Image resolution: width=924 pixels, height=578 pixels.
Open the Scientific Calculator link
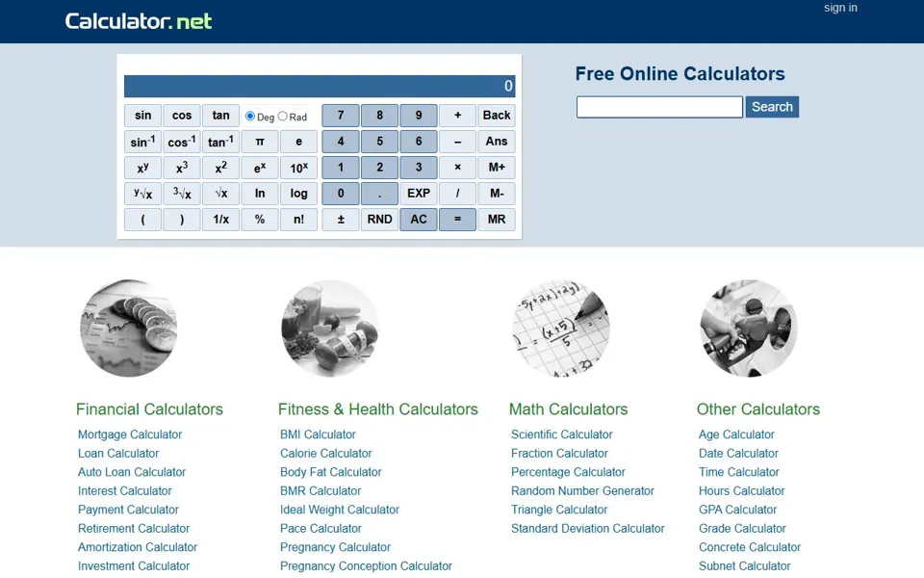tap(561, 434)
